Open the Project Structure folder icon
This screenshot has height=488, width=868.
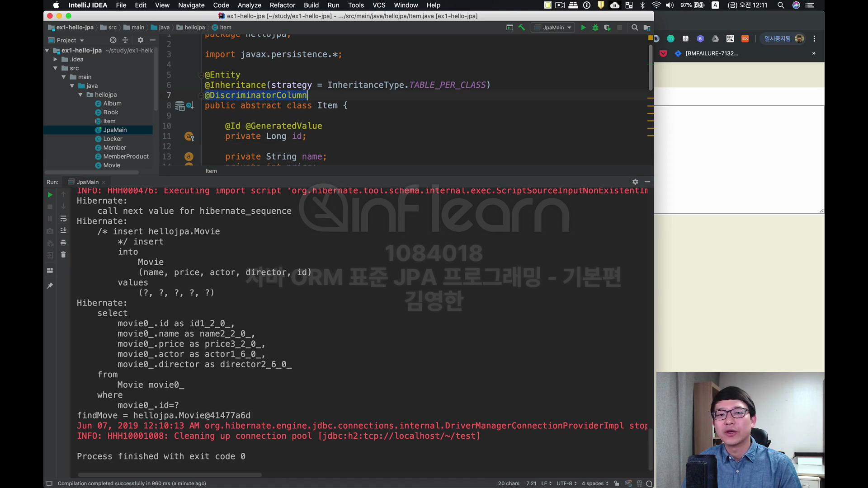pos(647,28)
